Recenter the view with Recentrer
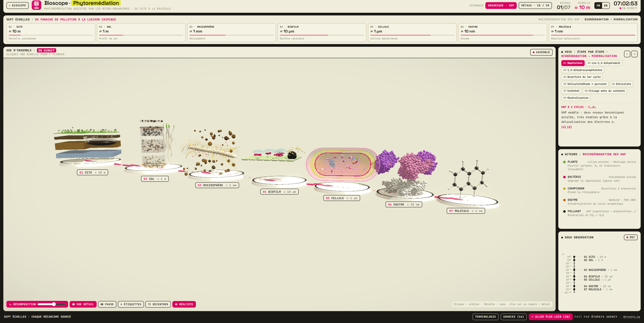Image resolution: width=644 pixels, height=323 pixels. coord(158,304)
